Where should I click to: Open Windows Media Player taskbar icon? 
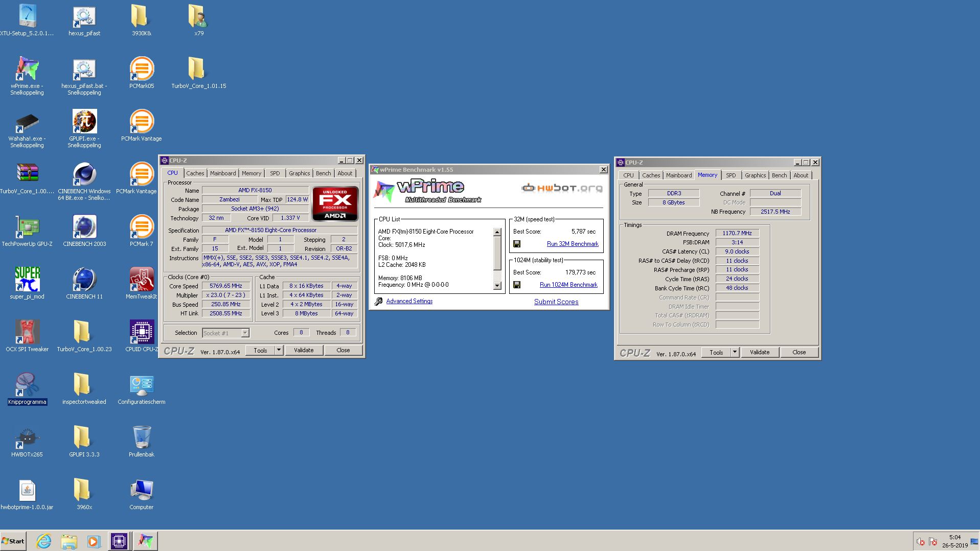click(x=93, y=541)
